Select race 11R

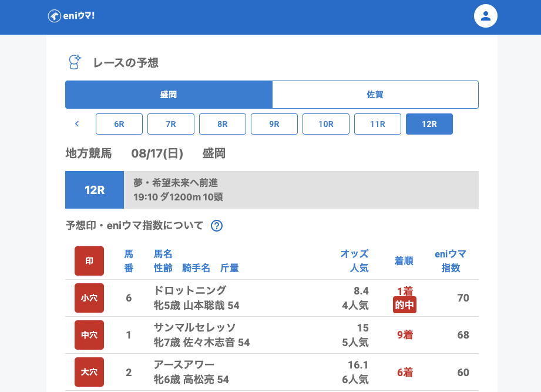(x=378, y=124)
